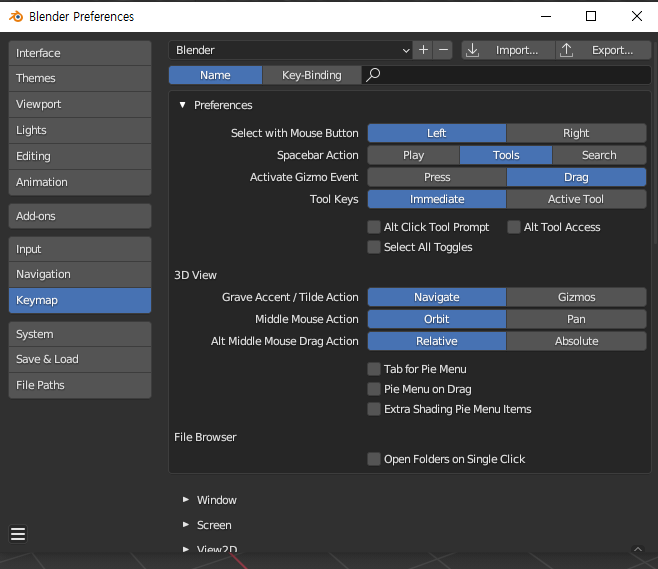
Task: Set Spacebar Action to Play
Action: (413, 155)
